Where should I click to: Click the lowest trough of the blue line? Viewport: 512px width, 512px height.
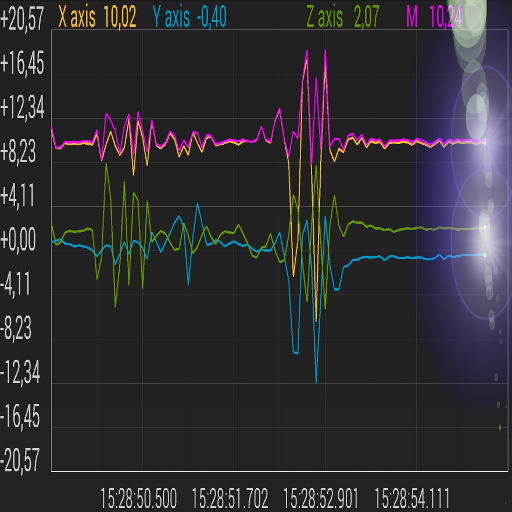(316, 382)
